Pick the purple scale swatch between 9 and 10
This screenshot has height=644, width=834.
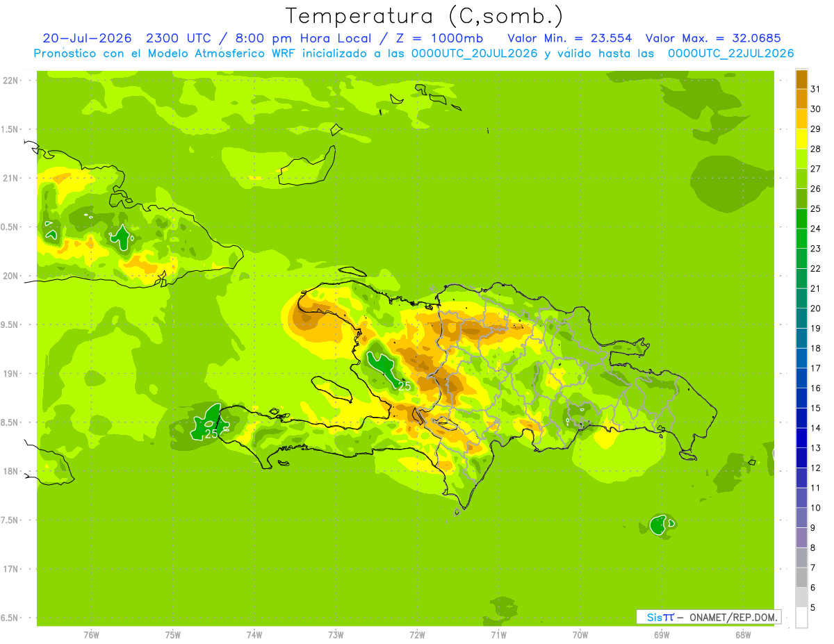click(x=801, y=518)
